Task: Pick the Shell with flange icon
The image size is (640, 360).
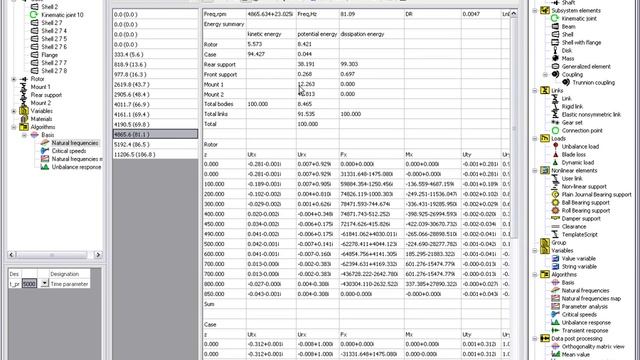Action: (555, 42)
